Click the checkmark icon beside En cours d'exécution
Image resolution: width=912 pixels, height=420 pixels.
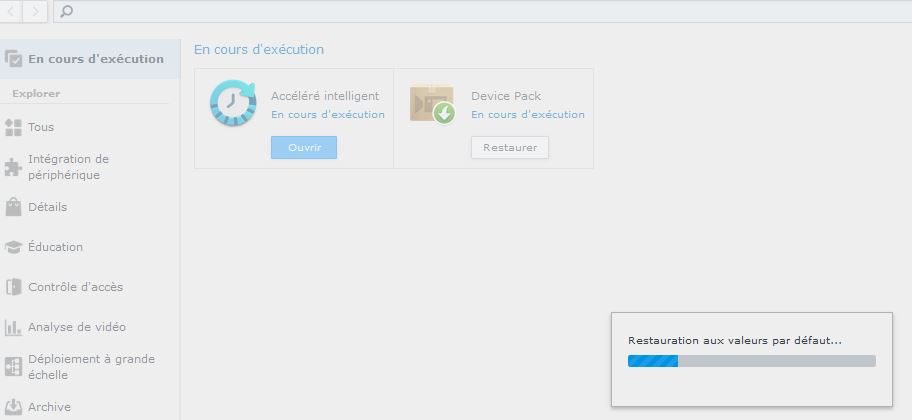pyautogui.click(x=13, y=59)
